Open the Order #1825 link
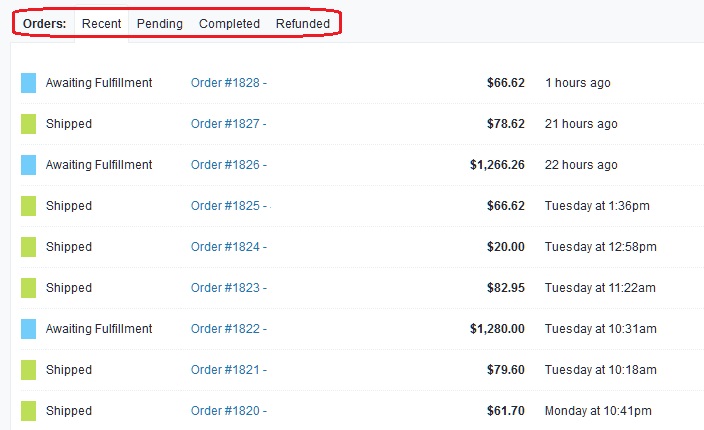Image resolution: width=704 pixels, height=430 pixels. (x=228, y=206)
